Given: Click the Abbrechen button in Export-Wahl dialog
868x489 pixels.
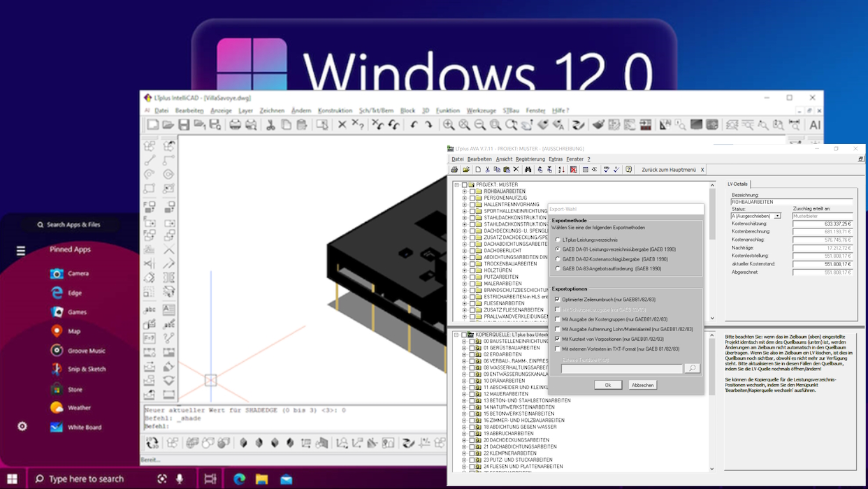Looking at the screenshot, I should coord(642,385).
